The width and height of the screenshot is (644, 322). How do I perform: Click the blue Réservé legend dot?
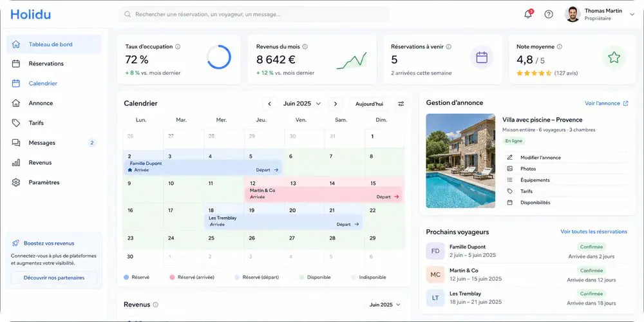pos(126,277)
